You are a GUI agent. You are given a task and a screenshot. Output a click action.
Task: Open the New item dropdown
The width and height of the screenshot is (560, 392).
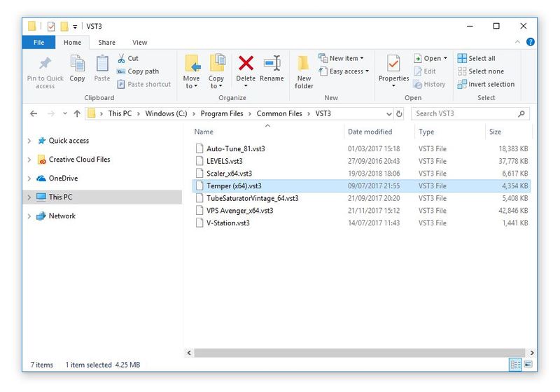(342, 59)
